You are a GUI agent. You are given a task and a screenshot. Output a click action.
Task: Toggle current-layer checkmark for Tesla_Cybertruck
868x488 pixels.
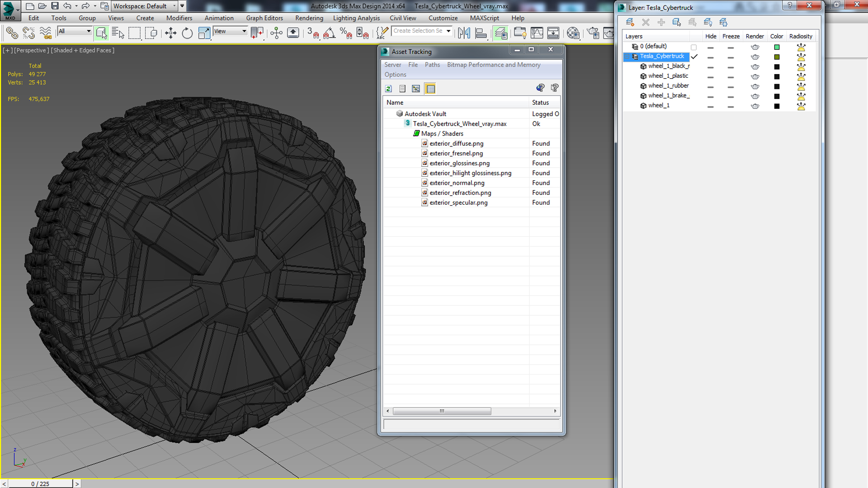tap(694, 56)
